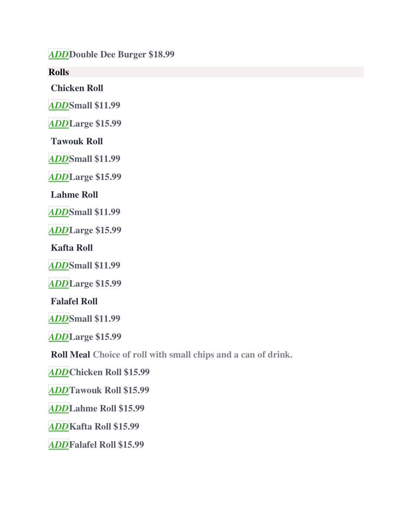Add Kafta Roll meal for $15.99
Image resolution: width=411 pixels, height=532 pixels.
[59, 426]
